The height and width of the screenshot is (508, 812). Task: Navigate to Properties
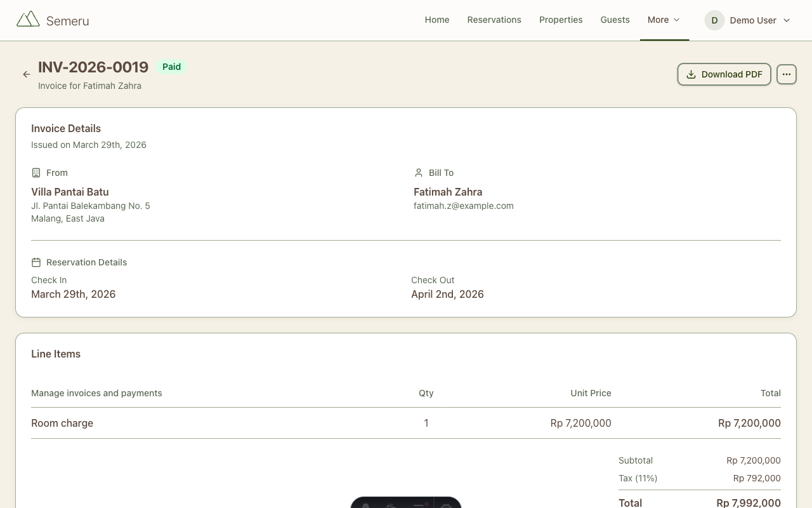click(x=561, y=20)
